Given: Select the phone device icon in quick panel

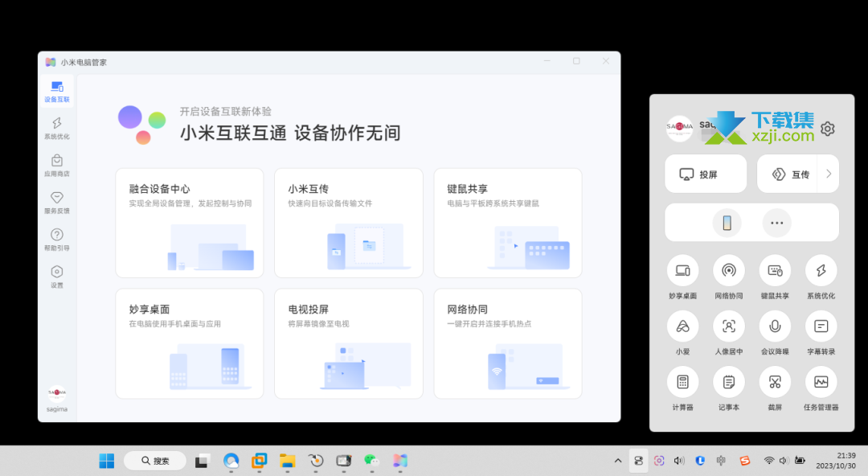Looking at the screenshot, I should point(727,223).
